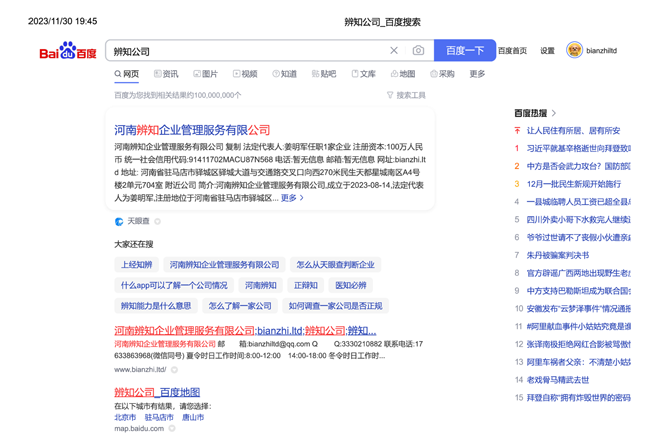Switch to 视频 tab
The image size is (661, 438).
(245, 74)
